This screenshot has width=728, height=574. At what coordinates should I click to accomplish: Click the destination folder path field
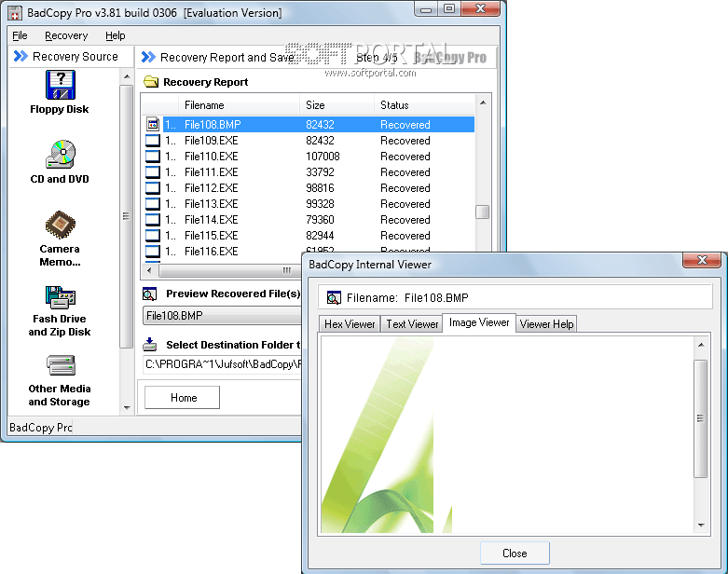click(x=223, y=364)
